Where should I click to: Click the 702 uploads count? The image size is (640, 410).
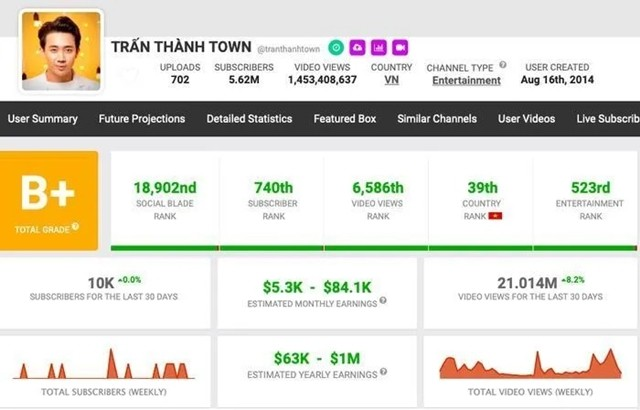tap(180, 80)
